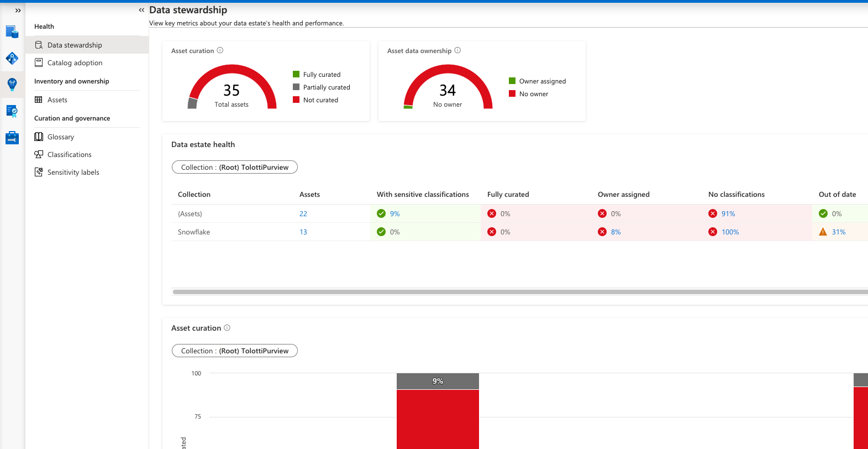Open the Data map icon in the left rail
Image resolution: width=868 pixels, height=449 pixels.
point(12,58)
